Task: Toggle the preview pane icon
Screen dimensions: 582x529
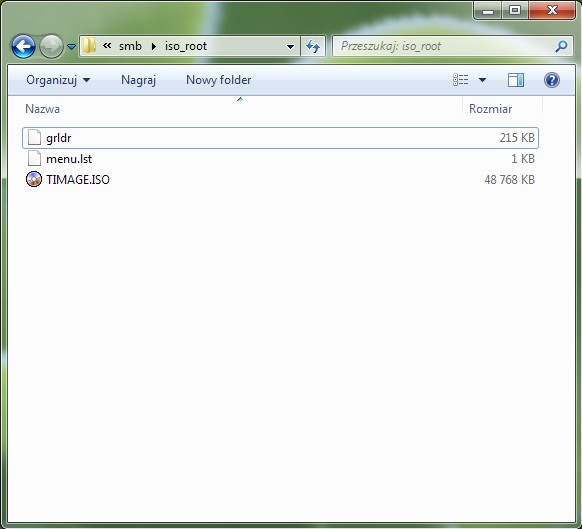Action: [x=516, y=80]
